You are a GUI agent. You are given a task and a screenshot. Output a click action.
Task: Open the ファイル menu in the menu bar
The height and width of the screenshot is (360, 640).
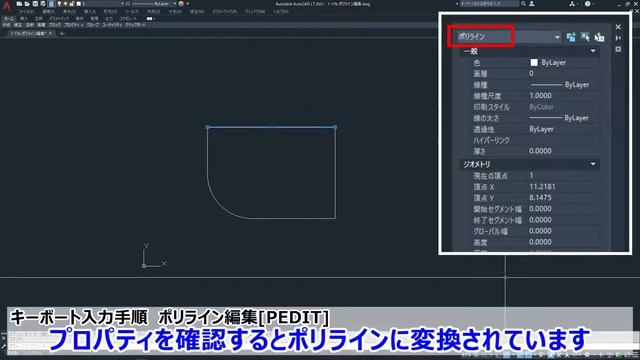click(27, 11)
